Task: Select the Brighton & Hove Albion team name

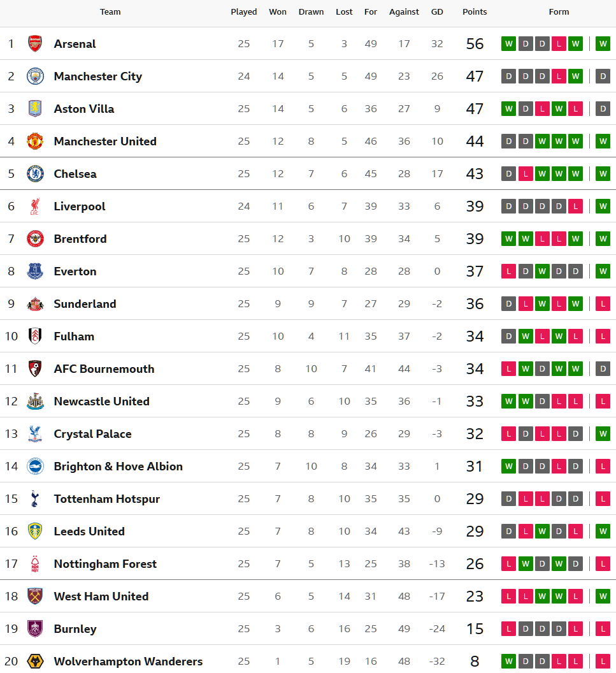Action: pos(118,467)
